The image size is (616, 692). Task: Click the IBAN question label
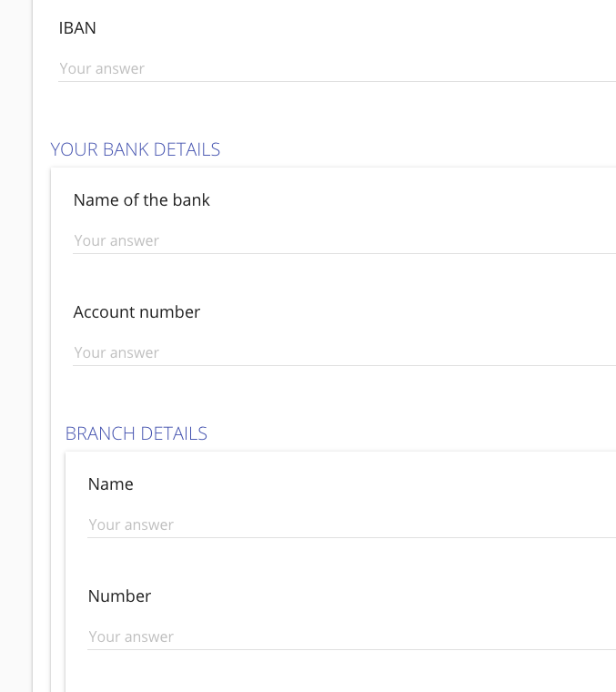click(77, 28)
